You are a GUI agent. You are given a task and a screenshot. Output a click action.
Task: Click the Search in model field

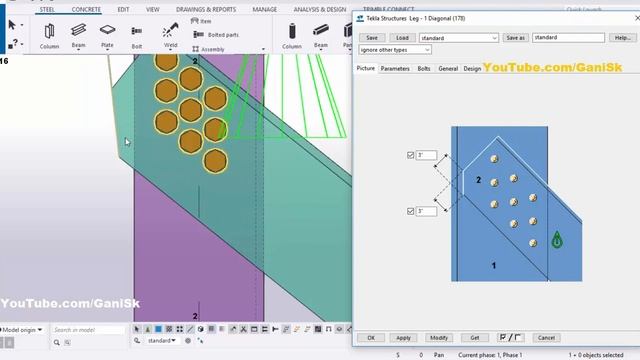click(88, 329)
